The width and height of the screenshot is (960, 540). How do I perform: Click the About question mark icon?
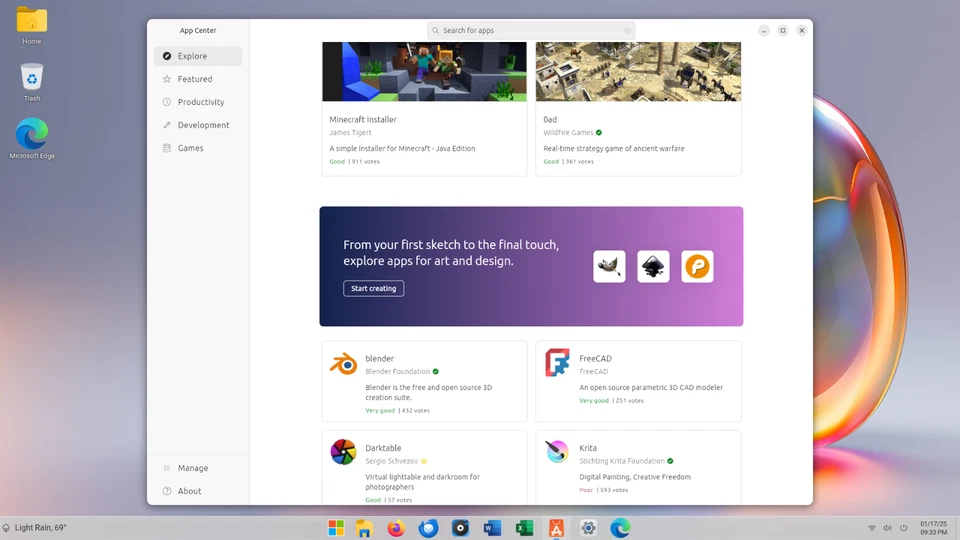(x=167, y=491)
